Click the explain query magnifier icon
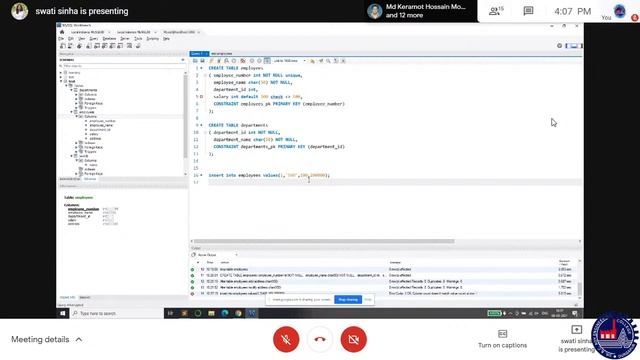Image resolution: width=640 pixels, height=360 pixels. click(x=226, y=61)
